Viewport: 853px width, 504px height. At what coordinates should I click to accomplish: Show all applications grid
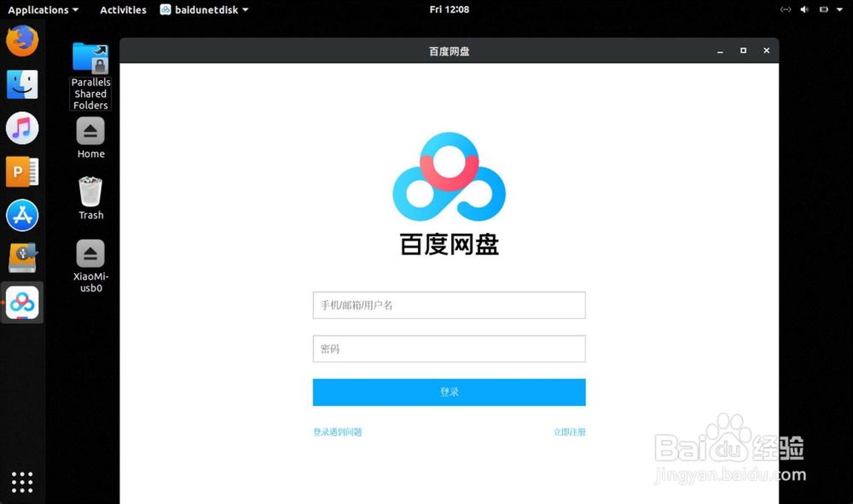pos(22,482)
